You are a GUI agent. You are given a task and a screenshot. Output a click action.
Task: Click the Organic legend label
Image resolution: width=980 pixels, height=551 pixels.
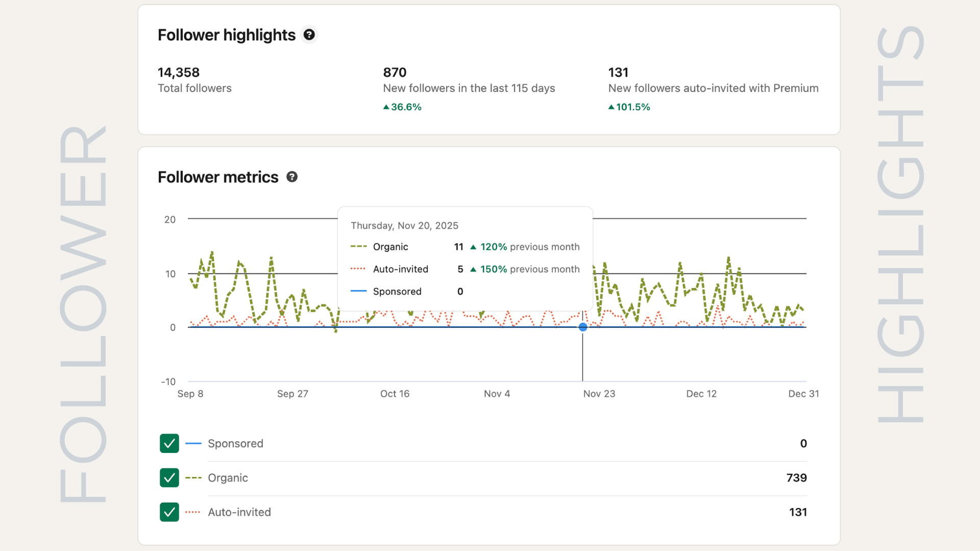228,478
